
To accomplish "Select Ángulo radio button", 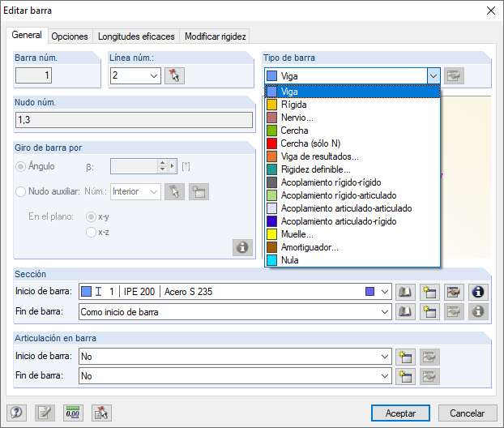I will 20,166.
